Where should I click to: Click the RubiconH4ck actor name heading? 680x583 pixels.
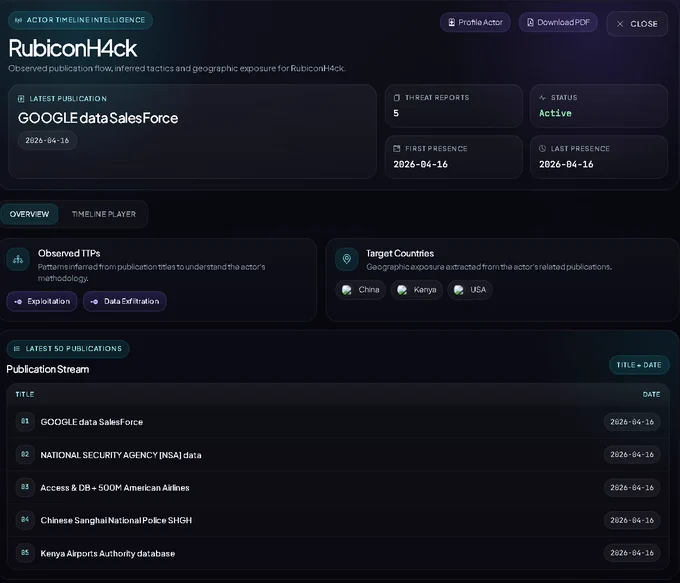pyautogui.click(x=73, y=48)
